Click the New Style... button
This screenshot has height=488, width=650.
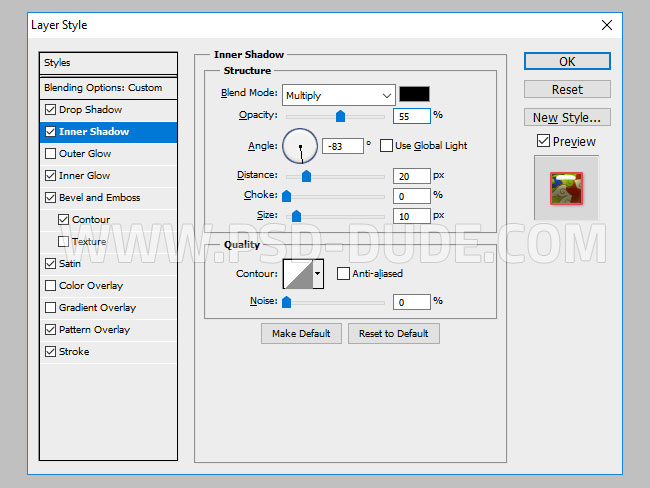pos(567,117)
